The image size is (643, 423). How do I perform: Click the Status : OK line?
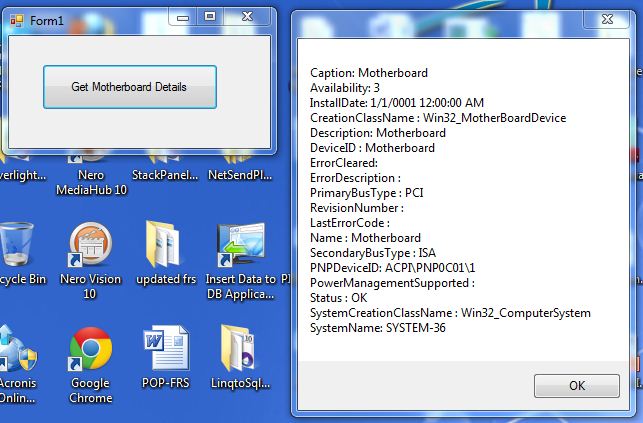pos(339,298)
